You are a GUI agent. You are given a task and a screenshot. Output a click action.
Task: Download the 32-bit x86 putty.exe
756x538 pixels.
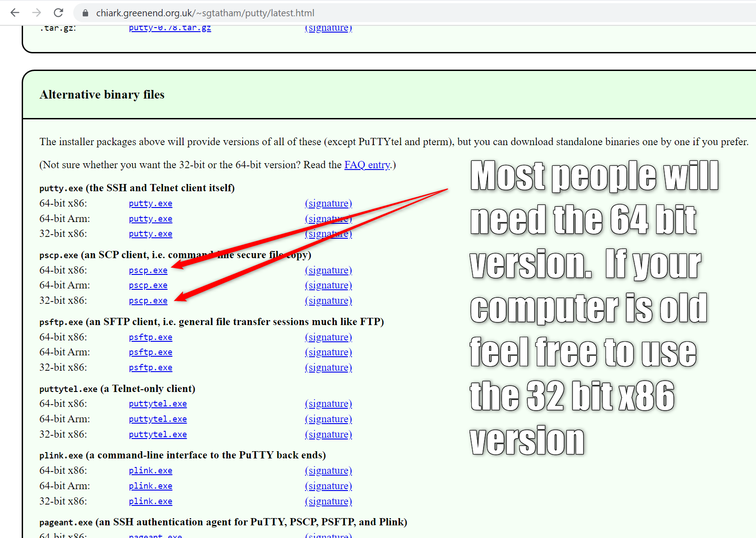tap(150, 234)
